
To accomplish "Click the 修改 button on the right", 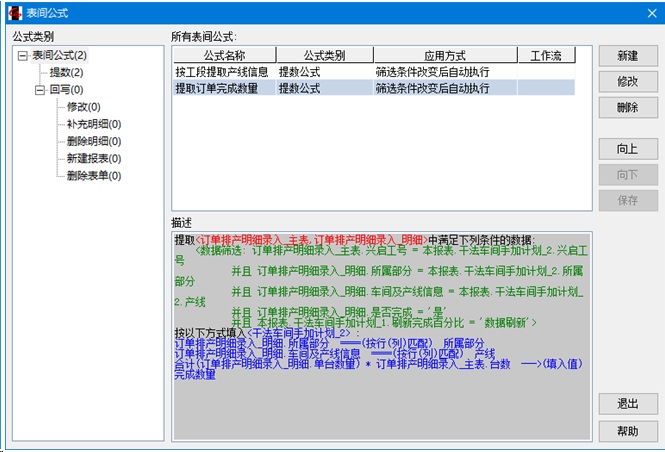I will (627, 81).
